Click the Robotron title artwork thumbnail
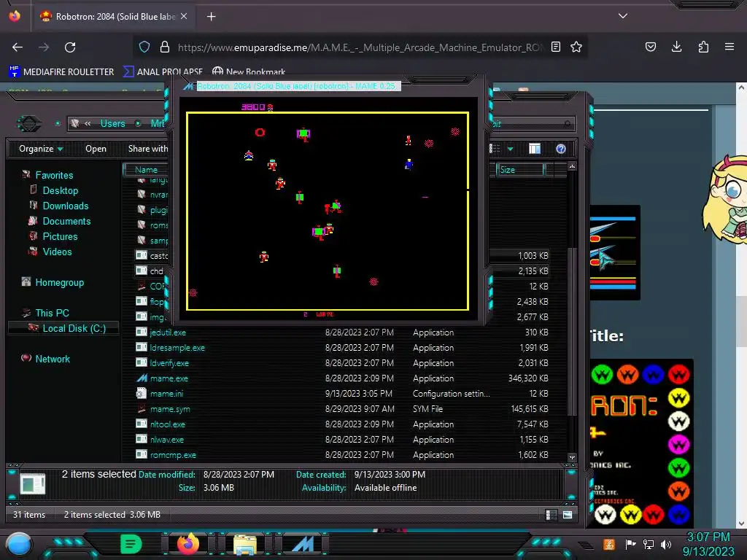 [x=642, y=444]
